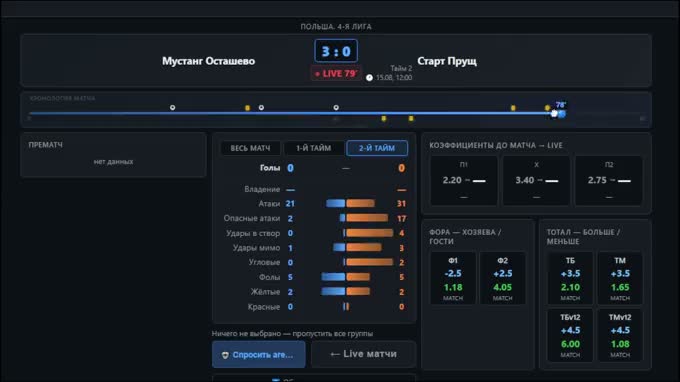Select the ТМ +3.5 total at 1.65
This screenshot has height=382, width=680.
click(620, 278)
